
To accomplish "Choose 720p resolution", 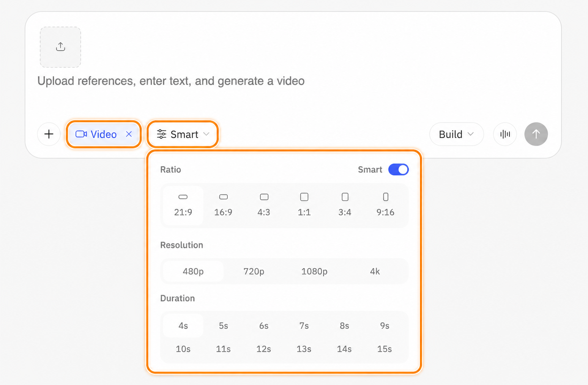I will pyautogui.click(x=254, y=271).
